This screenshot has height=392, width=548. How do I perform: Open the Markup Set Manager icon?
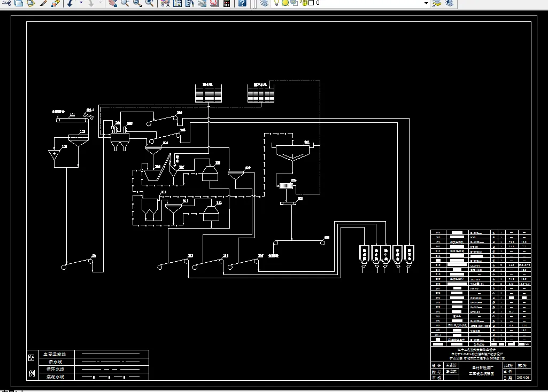click(214, 3)
